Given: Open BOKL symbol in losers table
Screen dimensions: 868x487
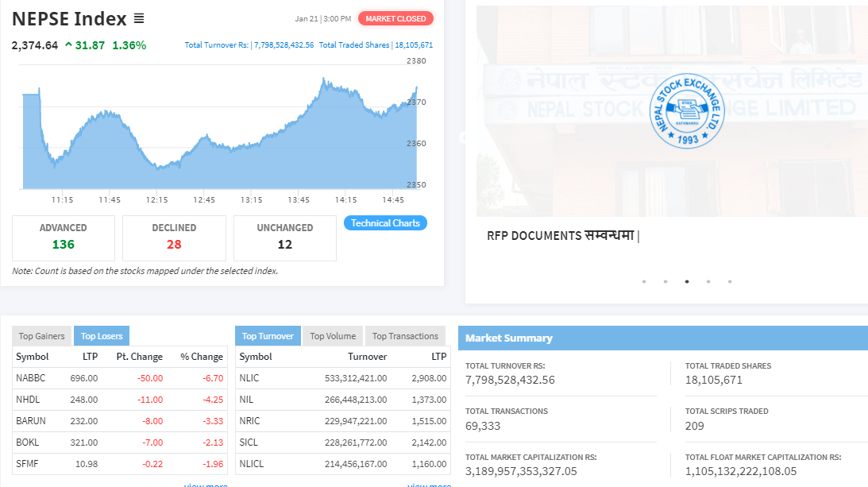Looking at the screenshot, I should click(x=27, y=443).
